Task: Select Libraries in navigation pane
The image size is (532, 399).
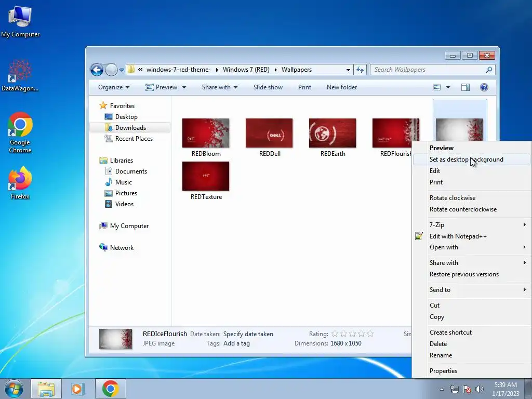Action: (x=116, y=161)
